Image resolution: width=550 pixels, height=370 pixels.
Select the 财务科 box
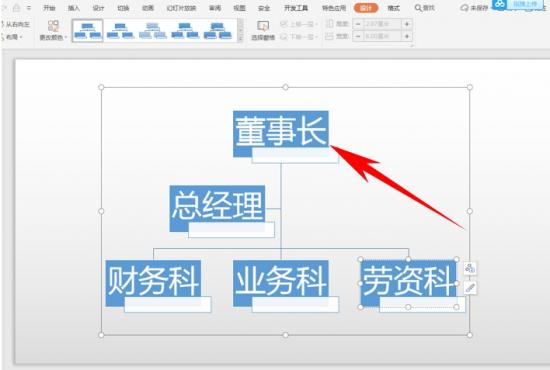point(153,283)
